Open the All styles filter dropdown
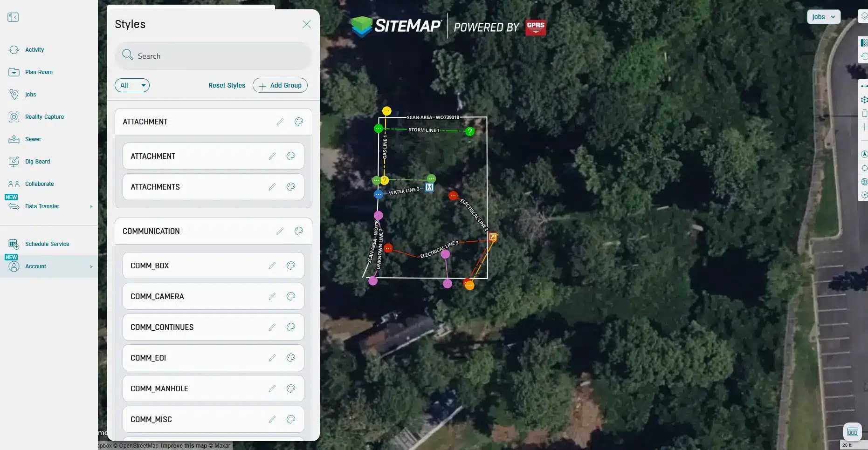 click(132, 85)
